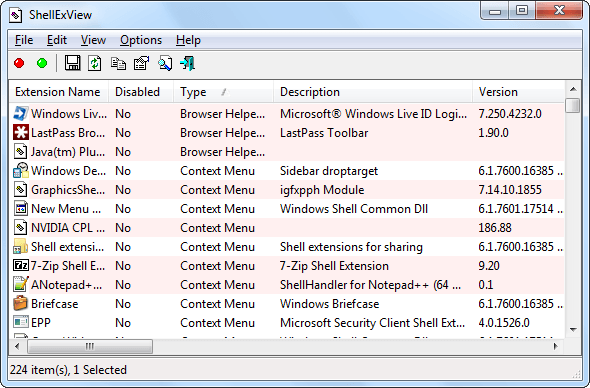This screenshot has height=388, width=590.
Task: Open Properties via toolbar icon
Action: 141,63
